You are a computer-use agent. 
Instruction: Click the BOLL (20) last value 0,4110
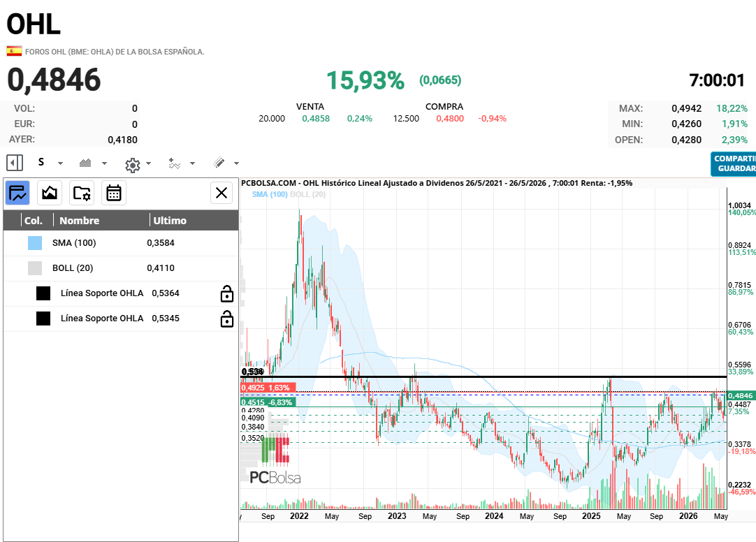pyautogui.click(x=161, y=268)
